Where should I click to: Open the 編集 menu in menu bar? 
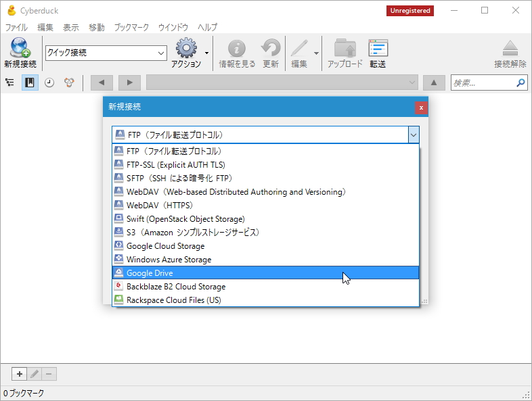(x=45, y=27)
